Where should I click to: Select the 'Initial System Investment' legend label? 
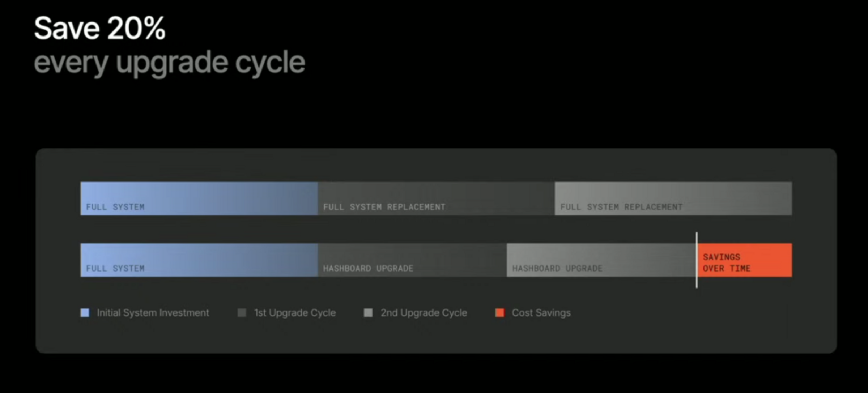153,313
